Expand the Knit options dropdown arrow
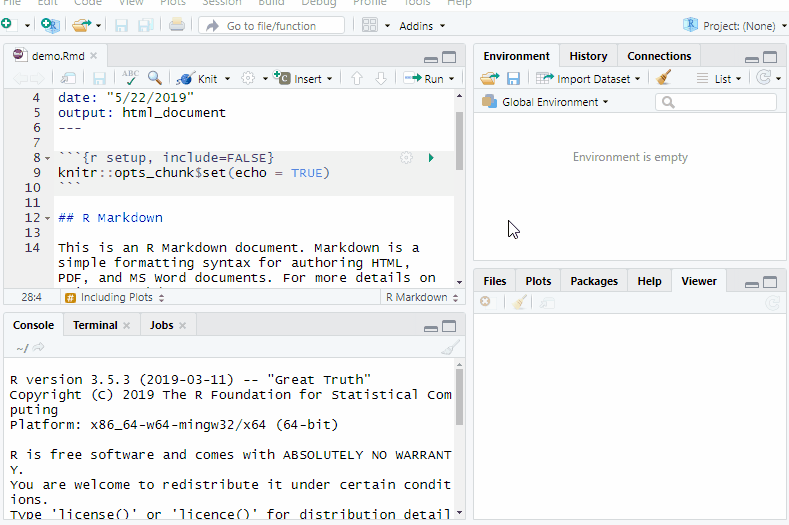The image size is (789, 525). click(227, 79)
